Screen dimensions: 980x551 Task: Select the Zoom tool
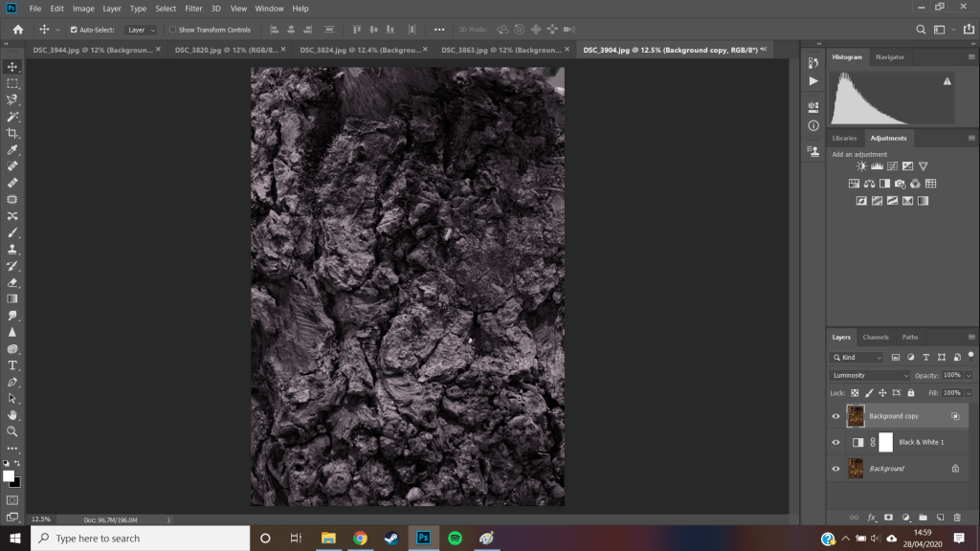[12, 431]
